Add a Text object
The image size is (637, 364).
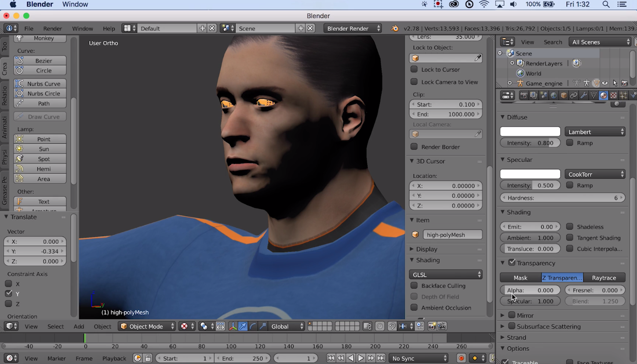click(40, 201)
